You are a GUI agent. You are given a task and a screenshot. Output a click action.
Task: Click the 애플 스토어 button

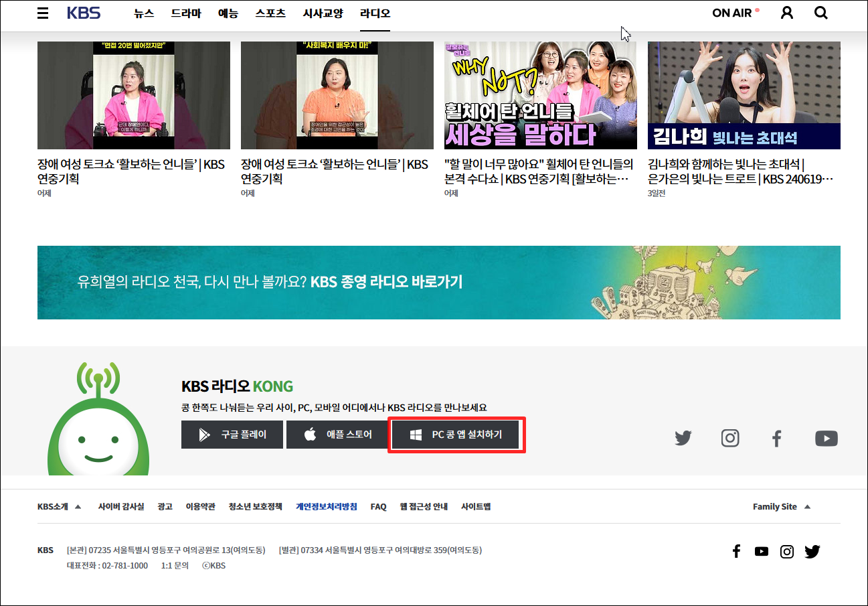pos(337,435)
